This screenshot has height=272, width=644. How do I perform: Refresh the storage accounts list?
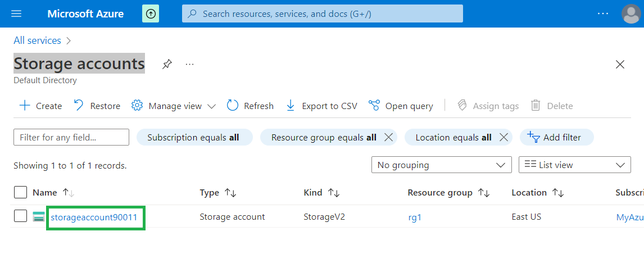click(x=250, y=106)
